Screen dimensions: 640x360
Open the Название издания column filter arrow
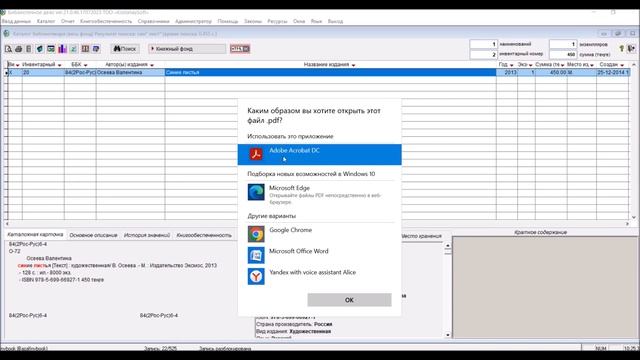(353, 65)
